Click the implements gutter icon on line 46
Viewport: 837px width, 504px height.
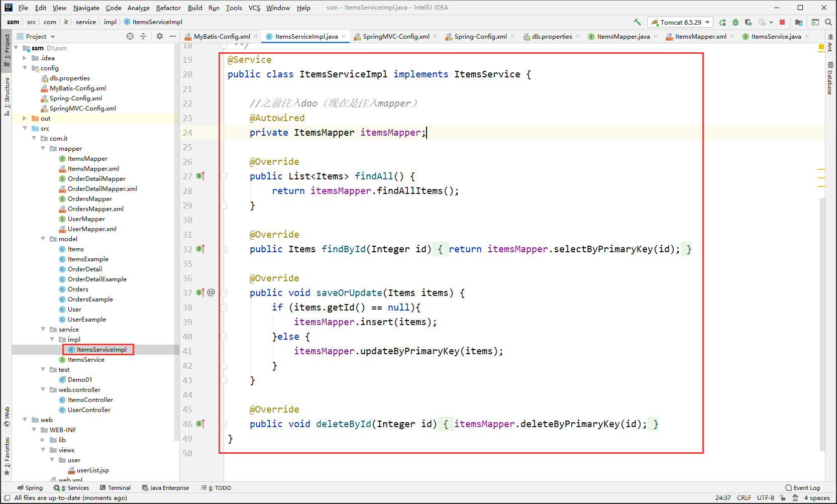[200, 424]
